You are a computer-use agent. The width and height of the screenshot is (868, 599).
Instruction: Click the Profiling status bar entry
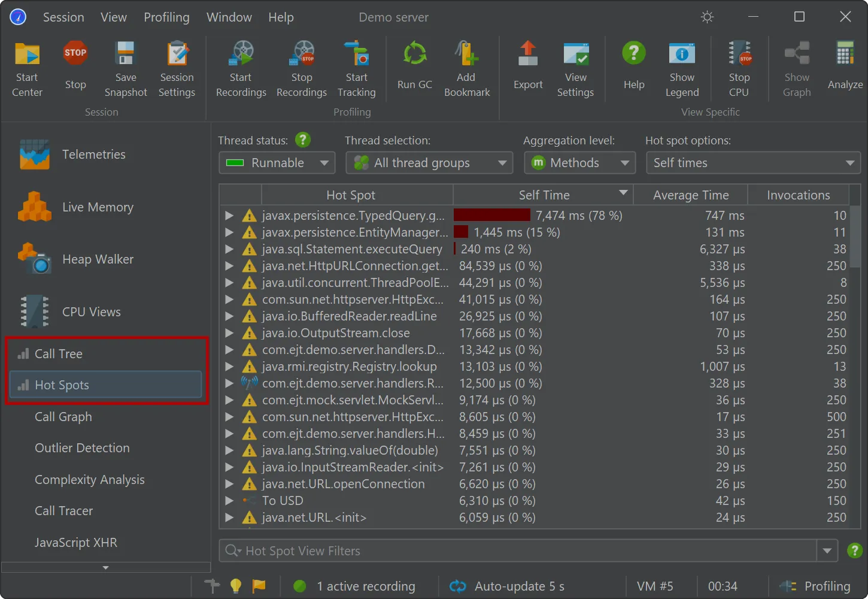pyautogui.click(x=815, y=586)
